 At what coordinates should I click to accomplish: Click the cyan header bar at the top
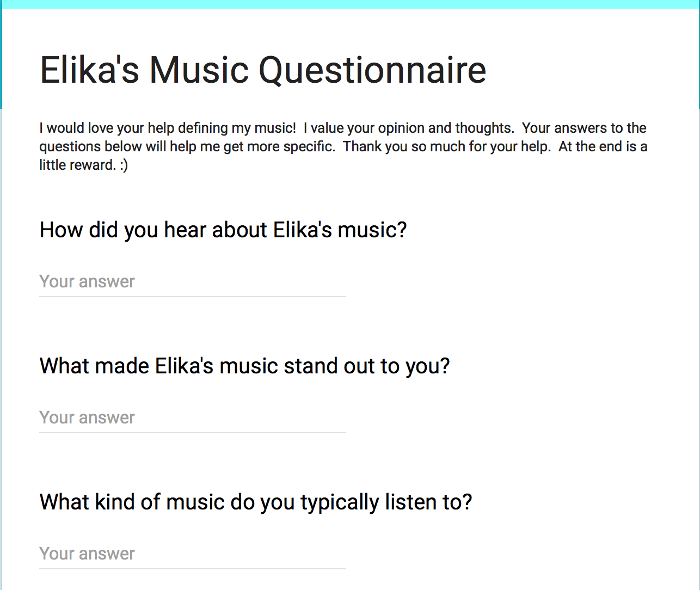pyautogui.click(x=350, y=4)
